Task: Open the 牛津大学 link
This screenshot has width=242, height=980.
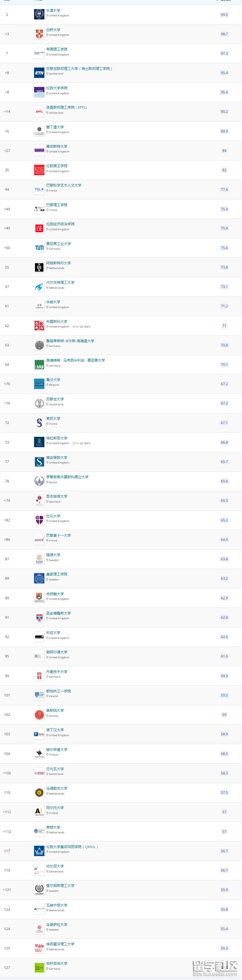Action: (53, 11)
